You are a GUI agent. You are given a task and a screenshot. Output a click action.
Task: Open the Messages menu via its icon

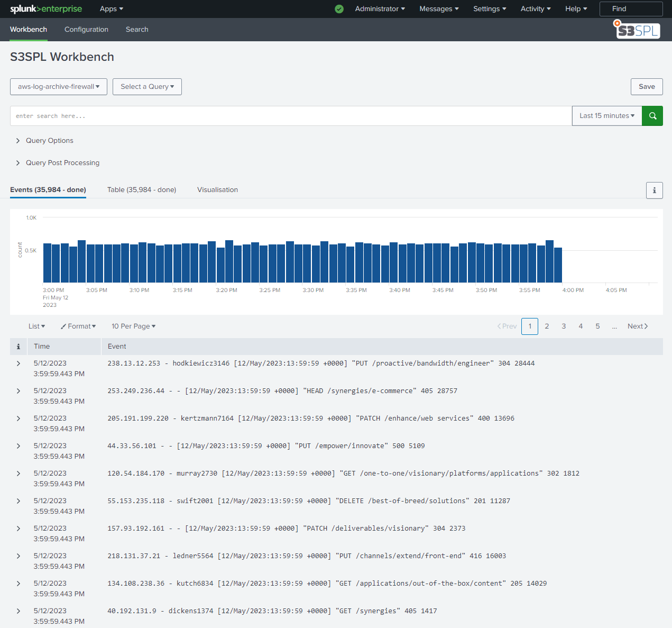(439, 8)
